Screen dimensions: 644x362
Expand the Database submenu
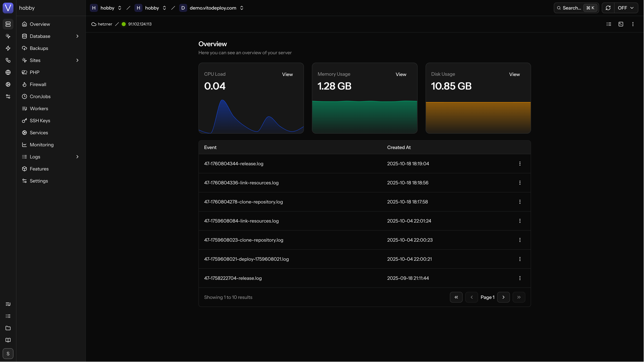pos(77,36)
